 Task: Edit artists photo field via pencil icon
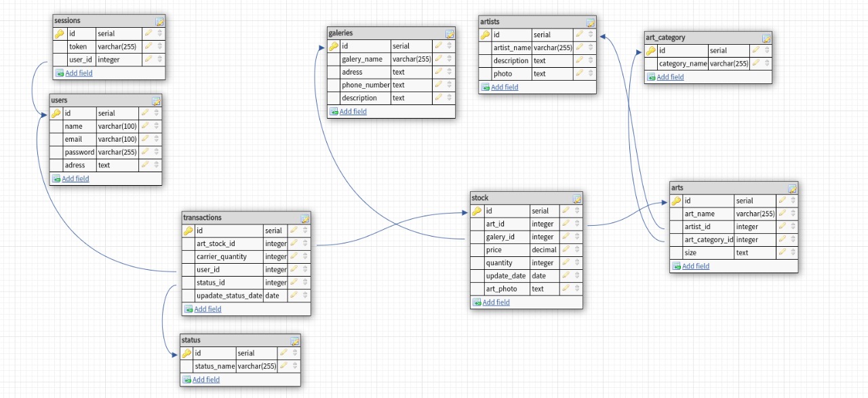click(580, 73)
